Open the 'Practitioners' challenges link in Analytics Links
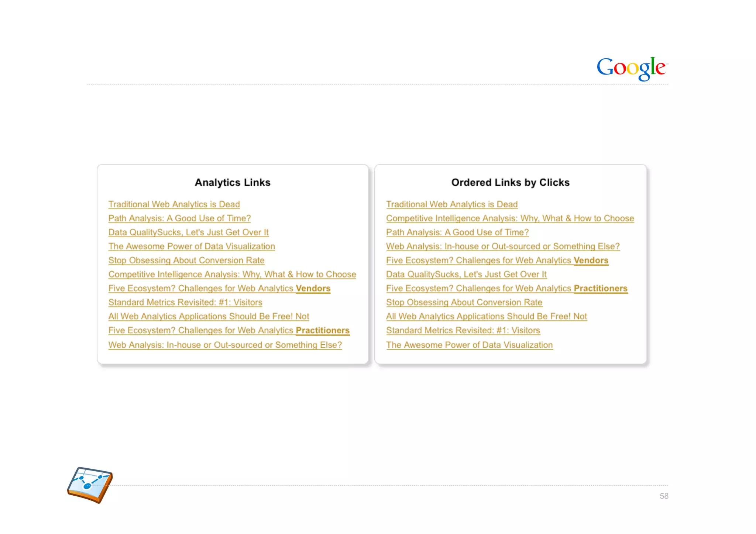The image size is (756, 534). [x=229, y=330]
